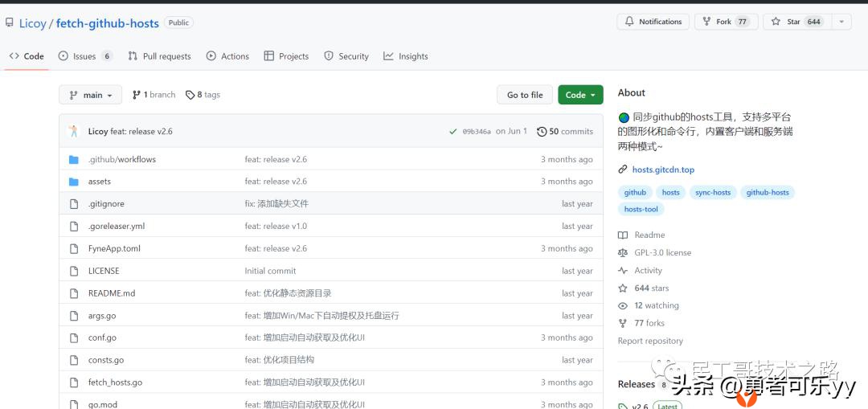Open commit message 'Initial commit' for LICENSE
Image resolution: width=868 pixels, height=409 pixels.
point(270,271)
